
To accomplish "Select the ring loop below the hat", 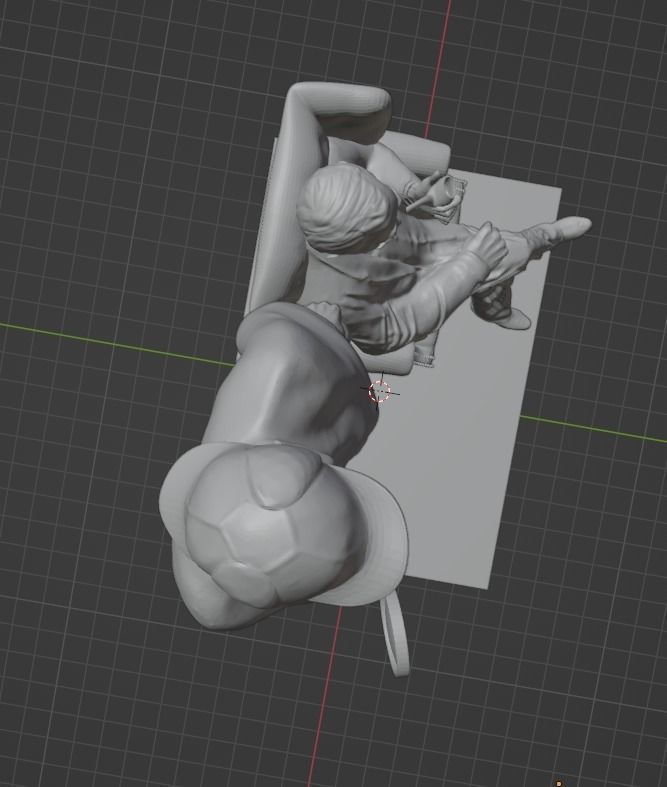I will [395, 635].
